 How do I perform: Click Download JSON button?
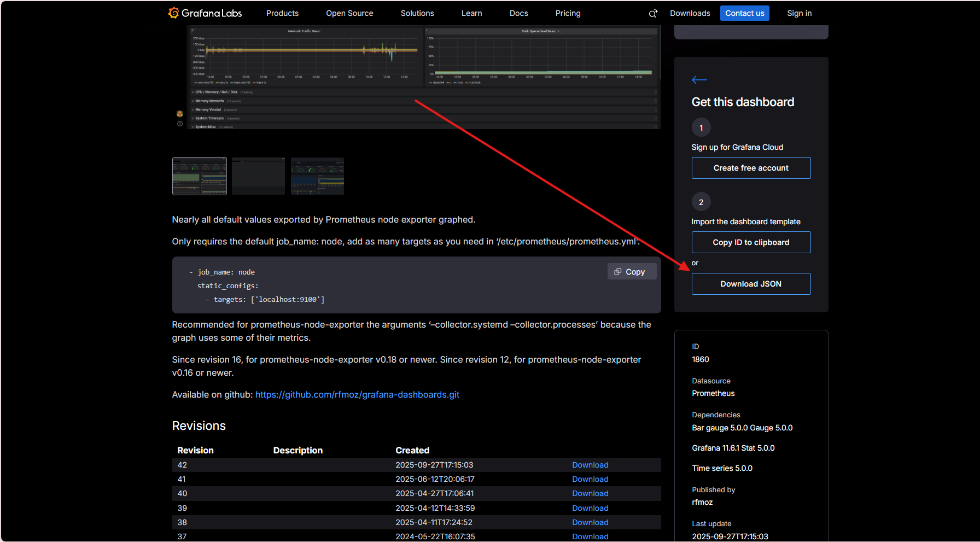point(751,284)
